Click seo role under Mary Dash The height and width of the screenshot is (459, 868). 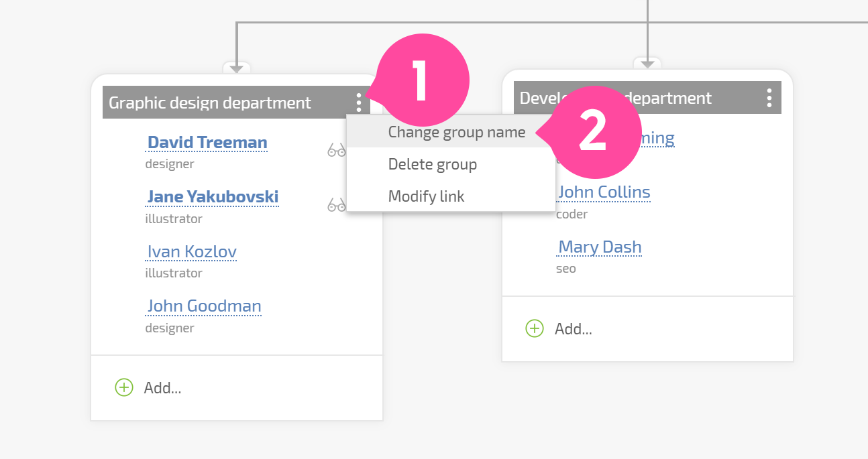click(566, 269)
